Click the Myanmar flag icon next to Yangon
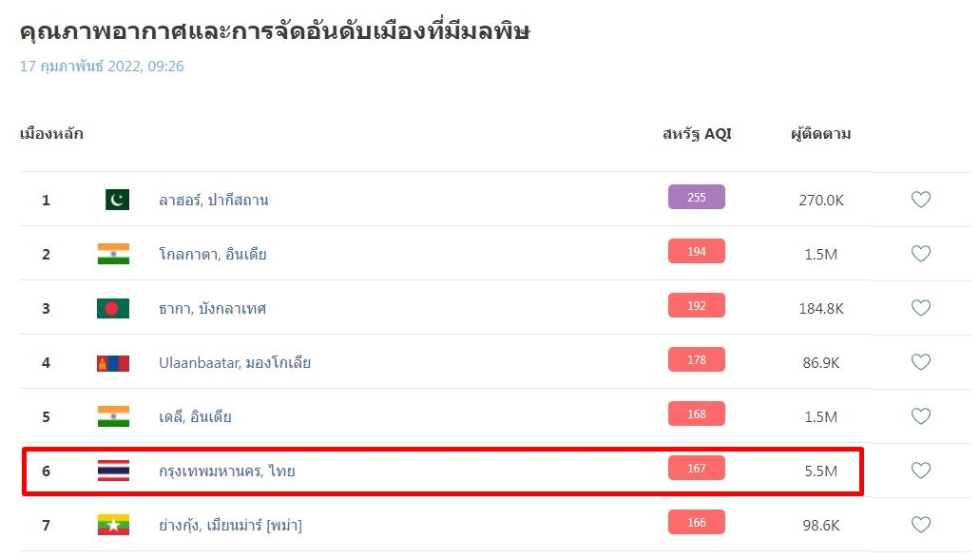980x558 pixels. pyautogui.click(x=115, y=523)
